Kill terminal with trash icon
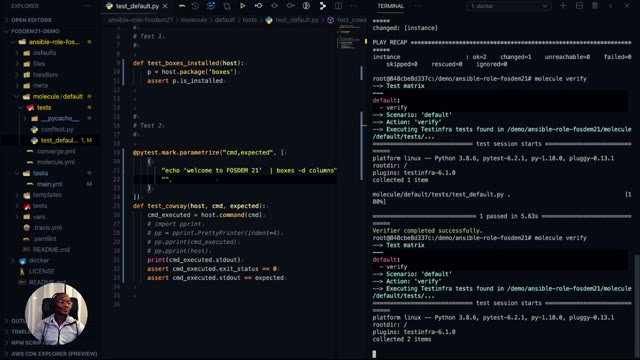Screen dimensions: 640x360 (595, 6)
